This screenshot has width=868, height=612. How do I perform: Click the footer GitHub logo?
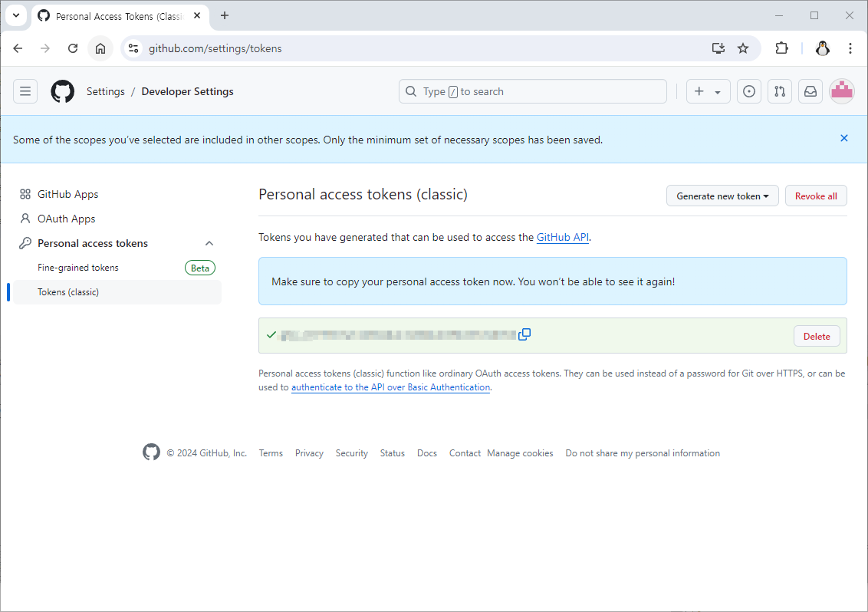tap(151, 452)
